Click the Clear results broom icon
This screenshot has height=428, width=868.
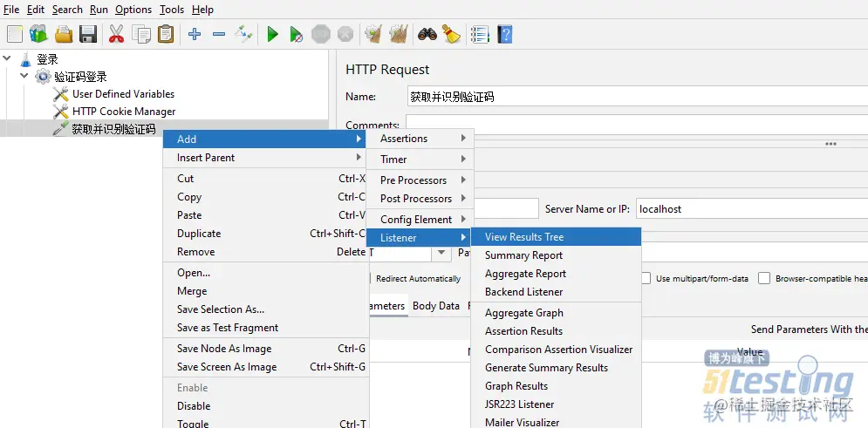[x=373, y=34]
